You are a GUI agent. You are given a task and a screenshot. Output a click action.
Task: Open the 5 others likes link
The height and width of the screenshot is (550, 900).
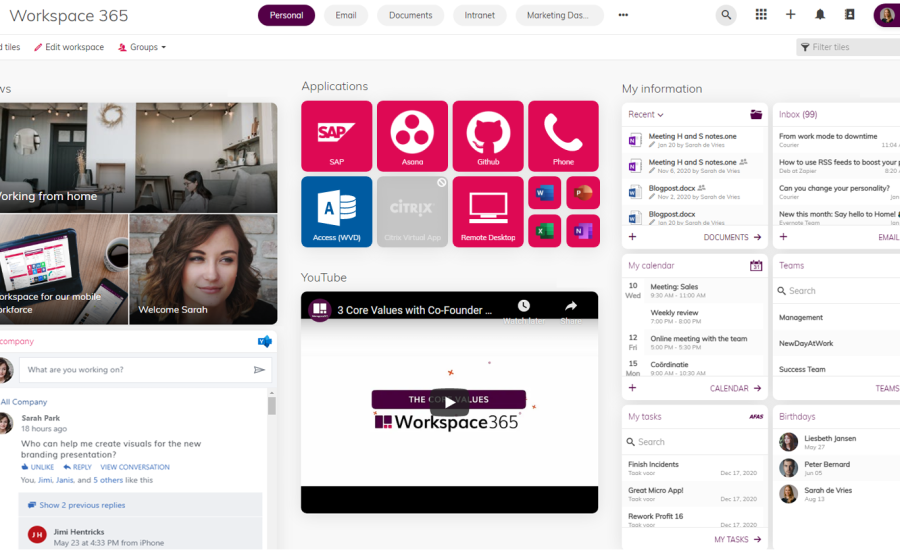coord(108,480)
